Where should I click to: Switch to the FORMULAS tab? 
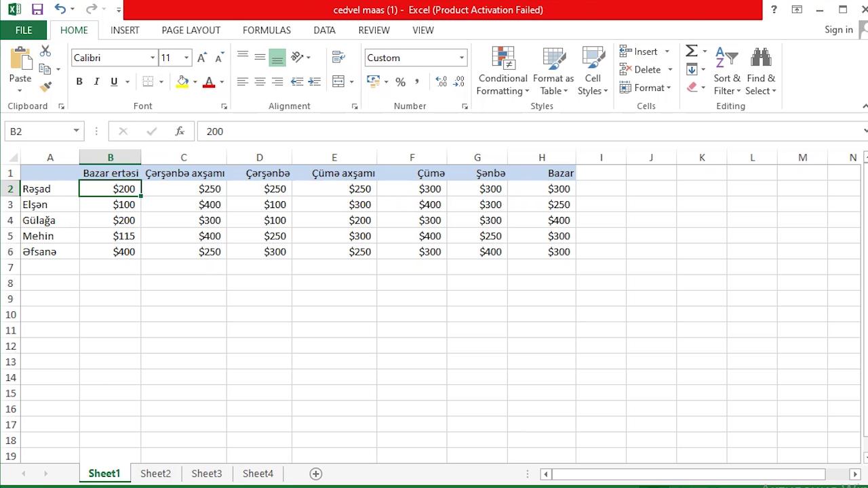pos(267,30)
